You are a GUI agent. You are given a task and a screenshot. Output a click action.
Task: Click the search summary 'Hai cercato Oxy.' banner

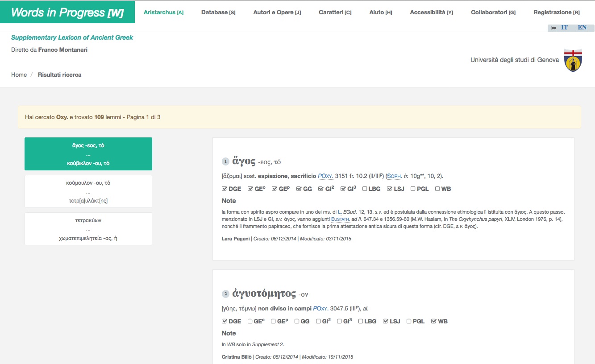click(300, 117)
